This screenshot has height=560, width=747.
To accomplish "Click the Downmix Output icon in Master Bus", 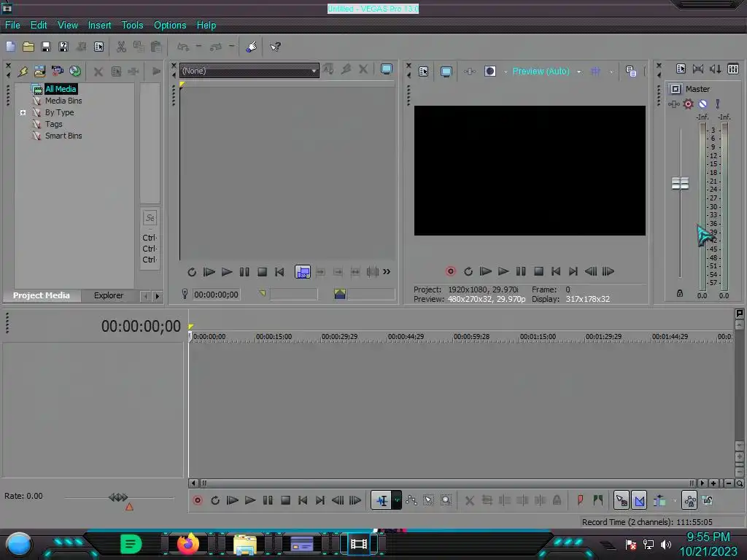I will pos(698,69).
